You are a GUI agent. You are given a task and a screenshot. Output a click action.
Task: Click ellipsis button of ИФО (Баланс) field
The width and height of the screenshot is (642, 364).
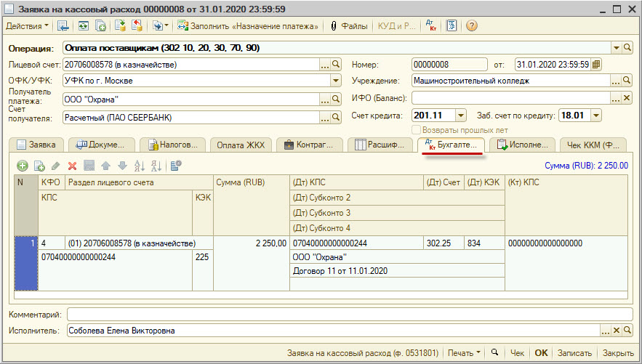[616, 98]
